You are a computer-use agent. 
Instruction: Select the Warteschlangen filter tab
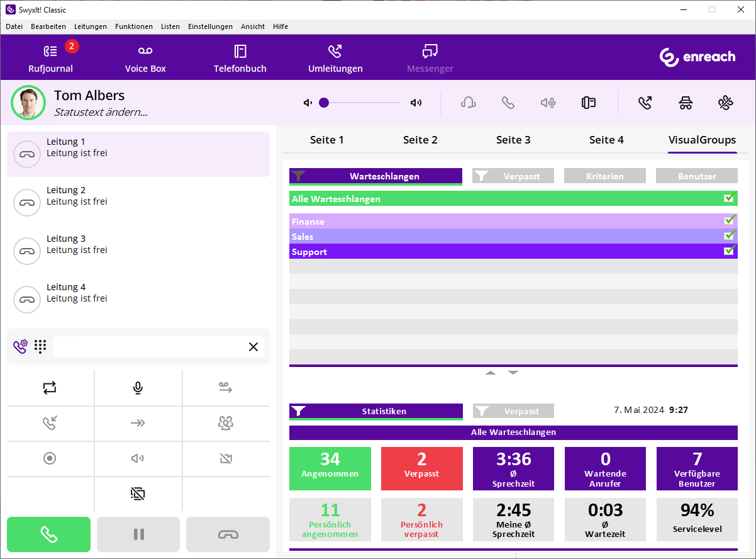click(375, 176)
